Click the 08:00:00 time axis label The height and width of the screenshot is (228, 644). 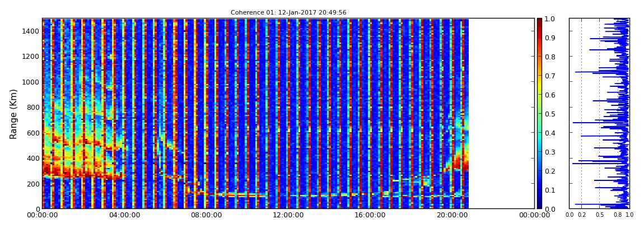[x=205, y=215]
